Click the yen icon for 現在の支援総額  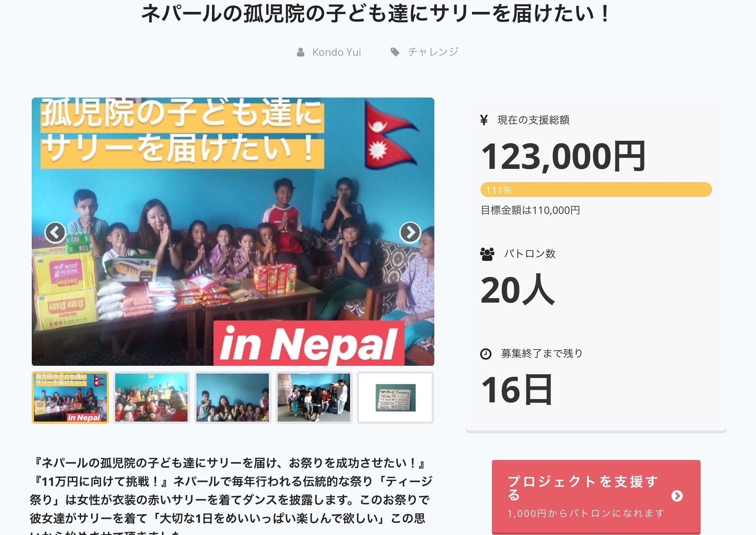[484, 120]
